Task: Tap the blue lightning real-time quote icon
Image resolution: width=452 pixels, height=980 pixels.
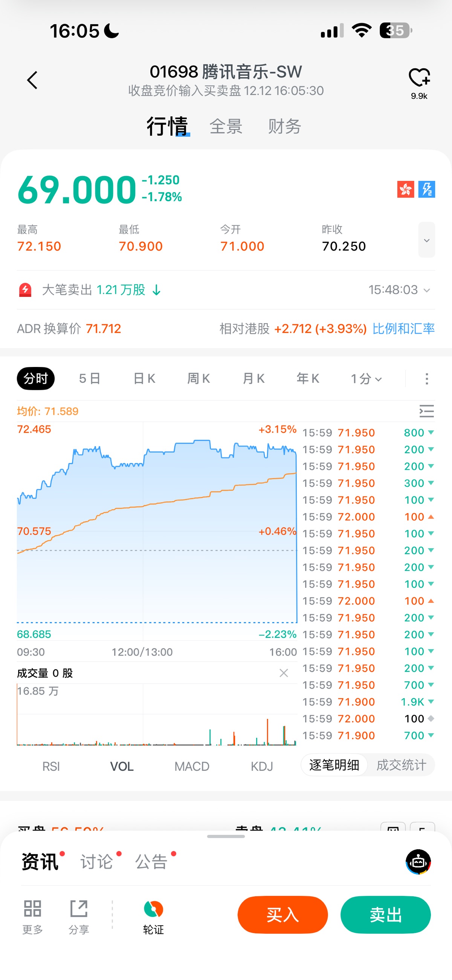Action: [426, 189]
